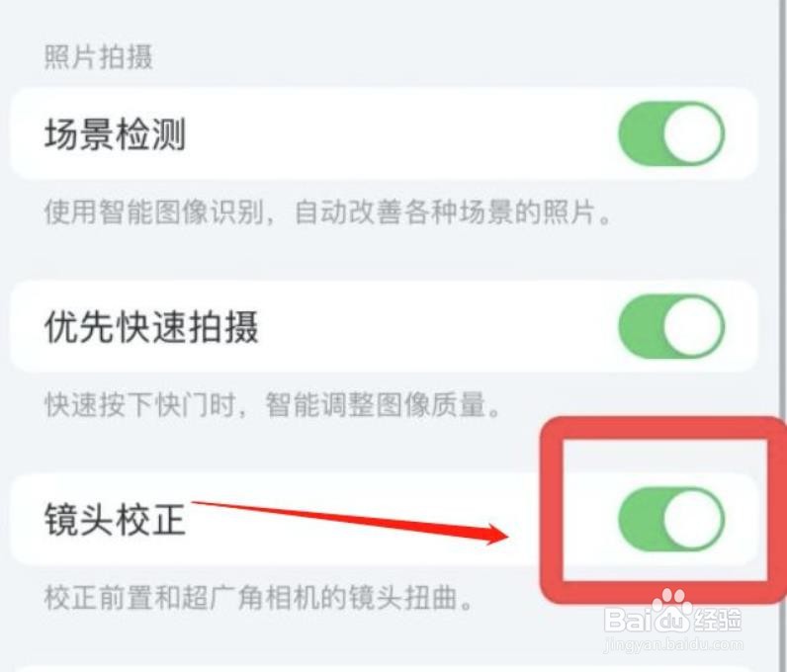Tap empty space in 场景检测 card
This screenshot has width=787, height=672.
(401, 133)
